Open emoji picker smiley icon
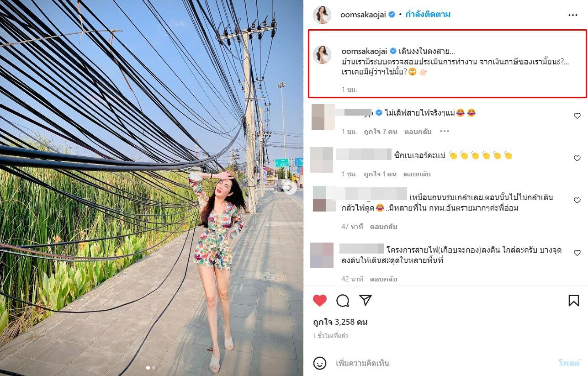 [x=320, y=363]
